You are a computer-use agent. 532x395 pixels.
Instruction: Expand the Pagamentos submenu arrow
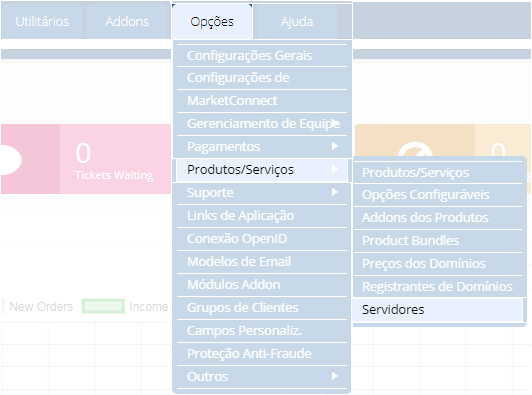335,146
